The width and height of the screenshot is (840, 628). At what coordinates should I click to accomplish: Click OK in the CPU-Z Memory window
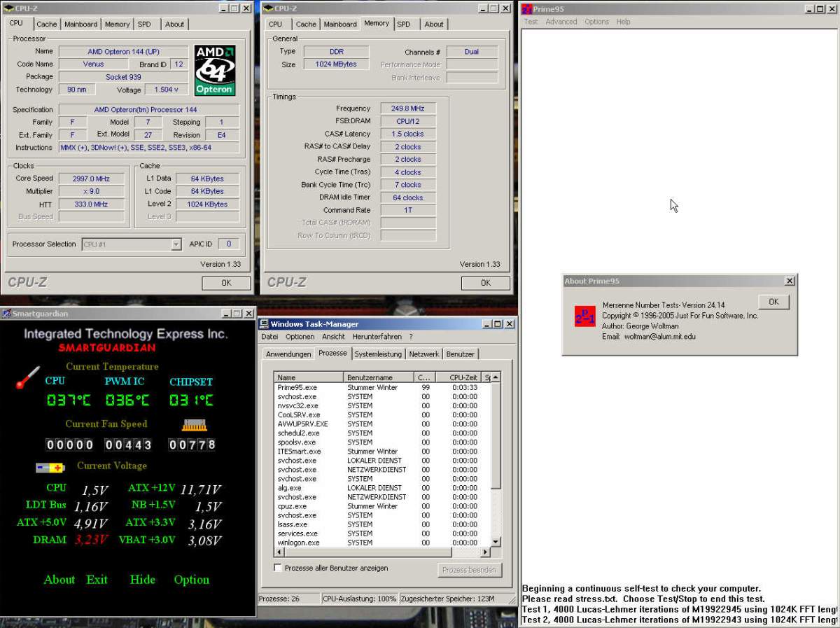coord(486,283)
